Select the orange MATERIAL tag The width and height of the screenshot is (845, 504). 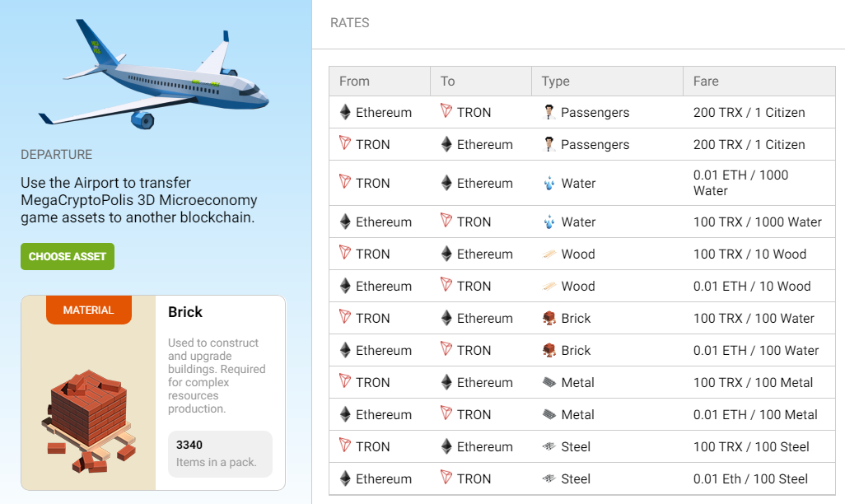(x=89, y=310)
